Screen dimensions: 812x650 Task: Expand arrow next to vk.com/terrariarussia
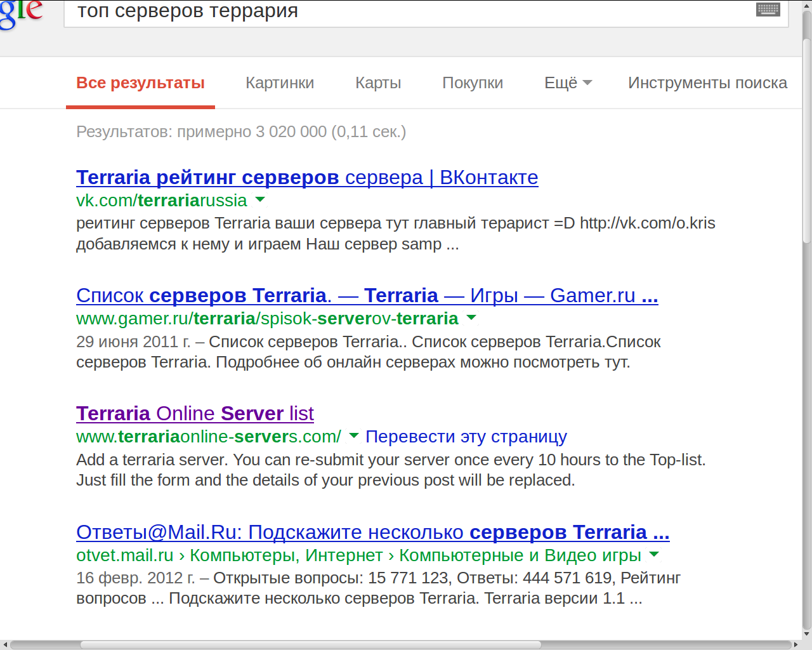[x=259, y=200]
